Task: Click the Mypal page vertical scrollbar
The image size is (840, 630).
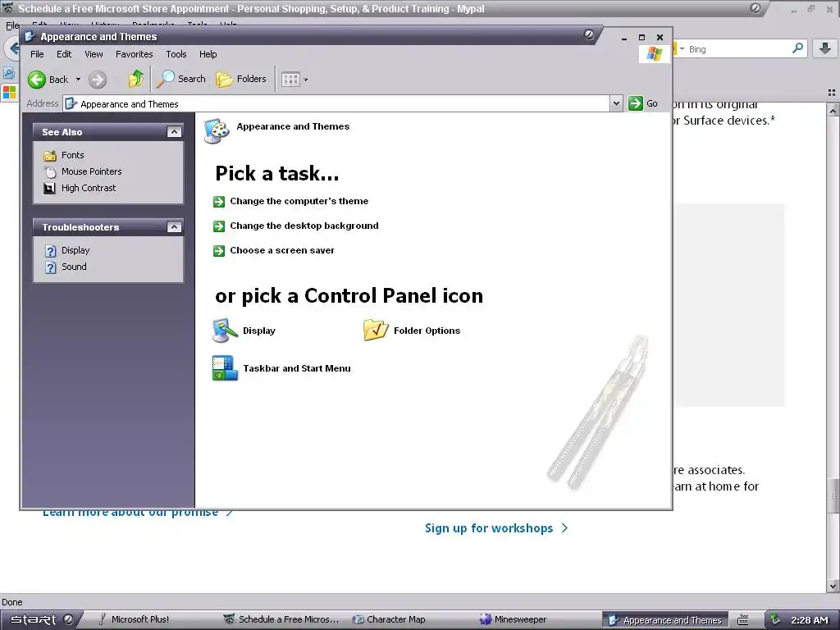Action: 833,347
